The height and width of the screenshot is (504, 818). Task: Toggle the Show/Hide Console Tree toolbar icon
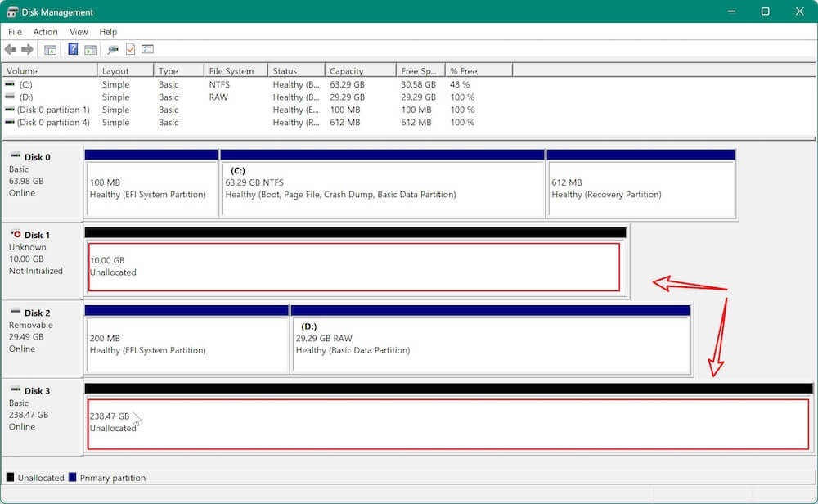click(50, 49)
